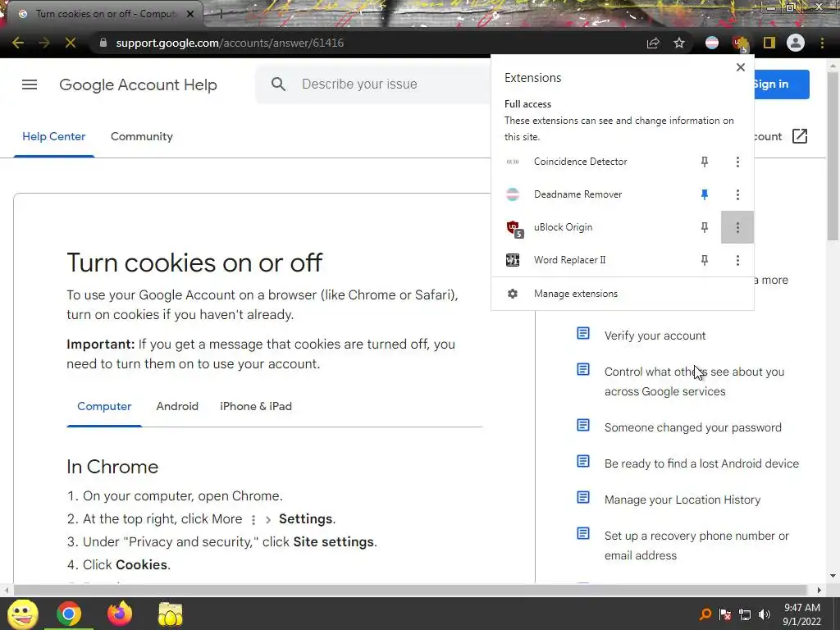Click the URL in the address bar
The width and height of the screenshot is (840, 630).
230,43
